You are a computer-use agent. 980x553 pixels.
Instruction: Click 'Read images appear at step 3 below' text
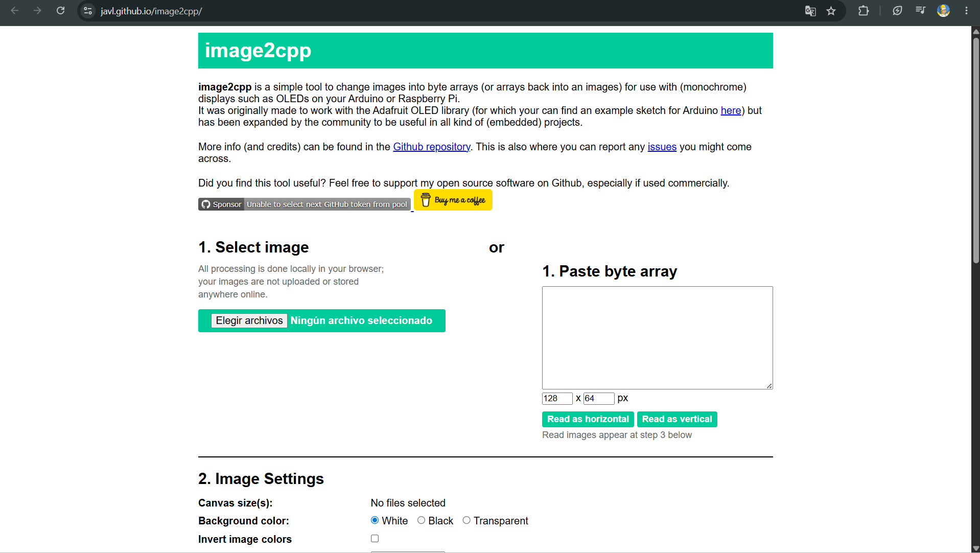617,435
